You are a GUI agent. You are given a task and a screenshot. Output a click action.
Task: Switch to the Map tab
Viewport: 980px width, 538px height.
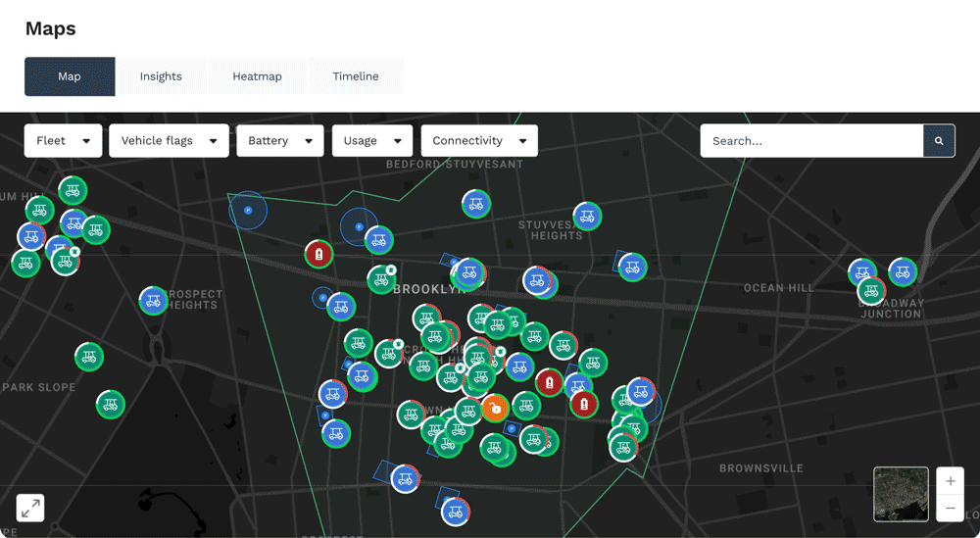pos(70,76)
